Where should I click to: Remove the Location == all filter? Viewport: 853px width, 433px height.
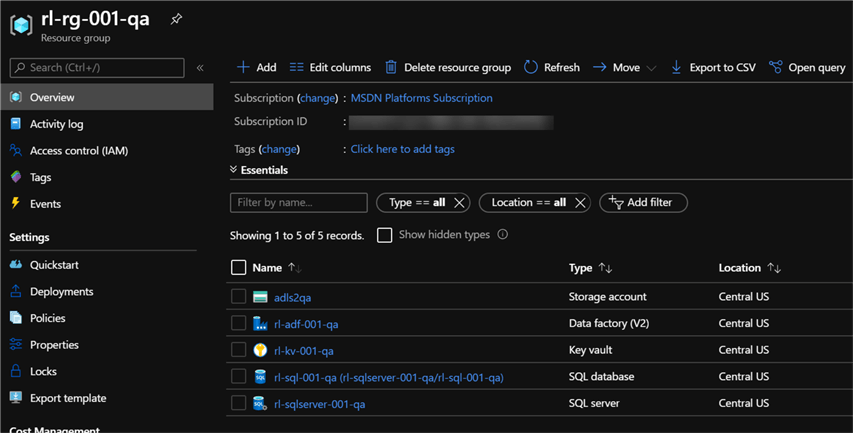coord(579,202)
